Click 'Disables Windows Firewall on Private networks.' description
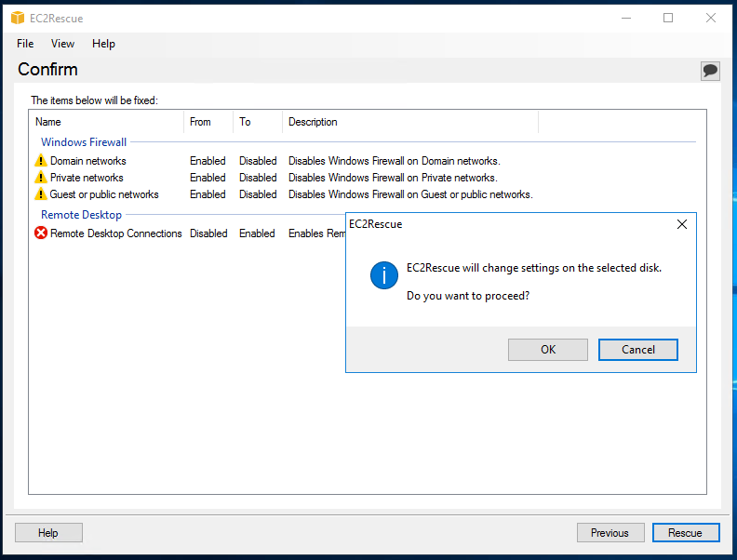The height and width of the screenshot is (560, 737). [x=393, y=178]
